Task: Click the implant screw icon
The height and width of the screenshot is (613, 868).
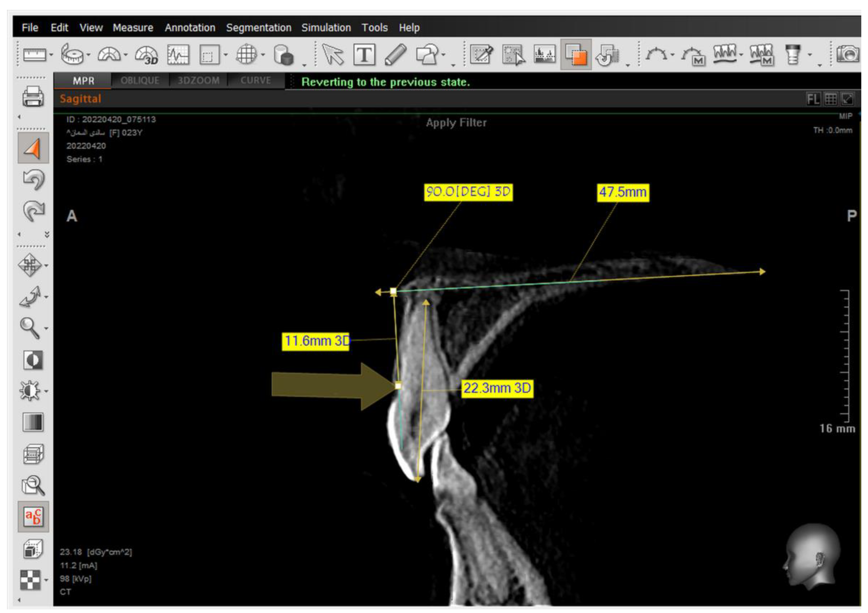Action: coord(793,54)
